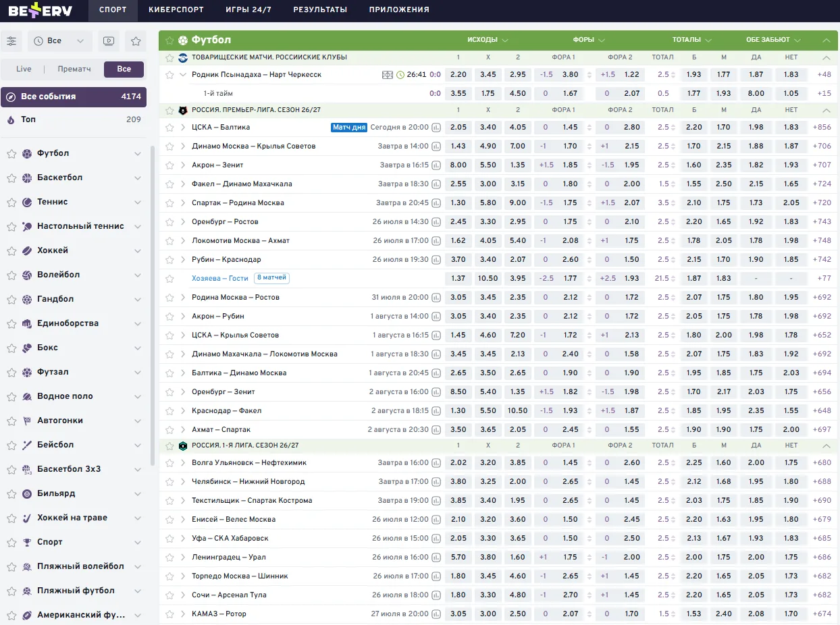Favorite the Оренбург – Ростов match star
The image size is (840, 625).
(x=169, y=221)
